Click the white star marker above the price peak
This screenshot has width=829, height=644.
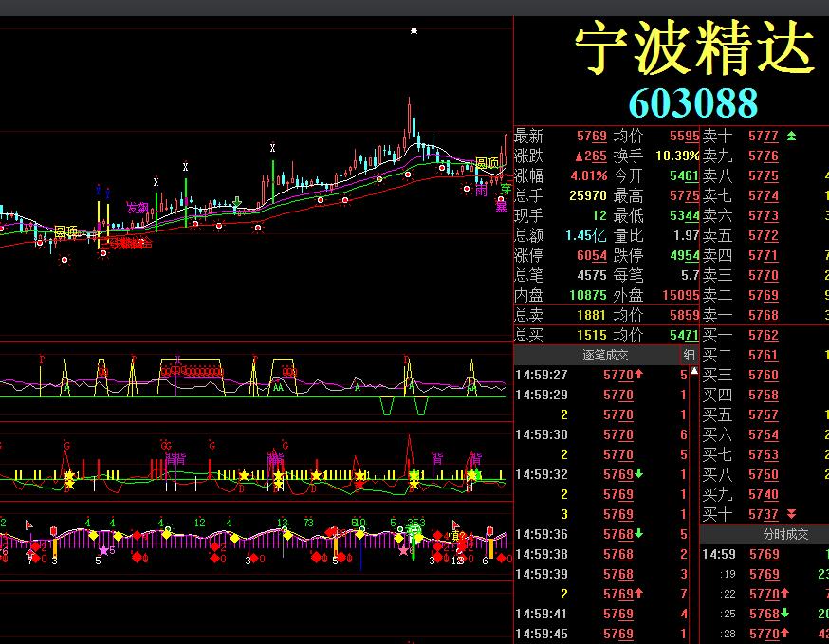tap(414, 31)
